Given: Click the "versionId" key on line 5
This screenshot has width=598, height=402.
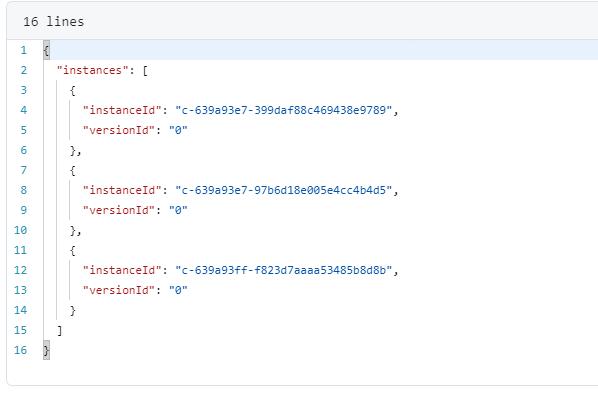Looking at the screenshot, I should click(119, 130).
